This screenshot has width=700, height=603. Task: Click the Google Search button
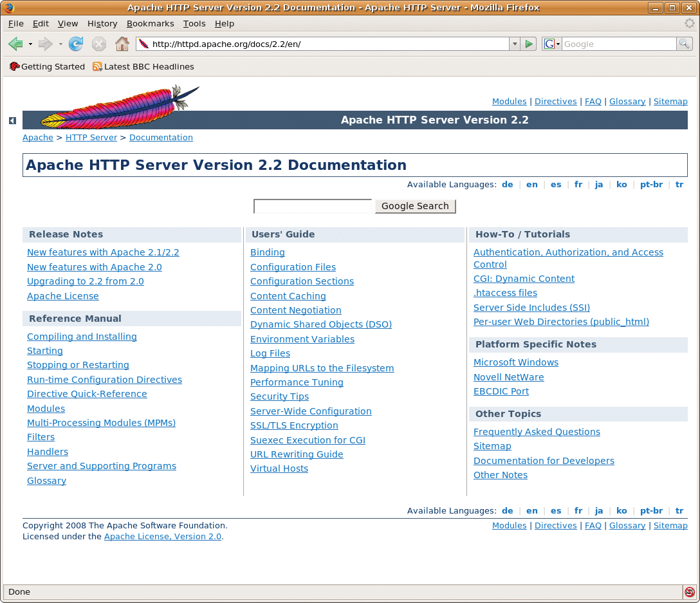[x=415, y=206]
